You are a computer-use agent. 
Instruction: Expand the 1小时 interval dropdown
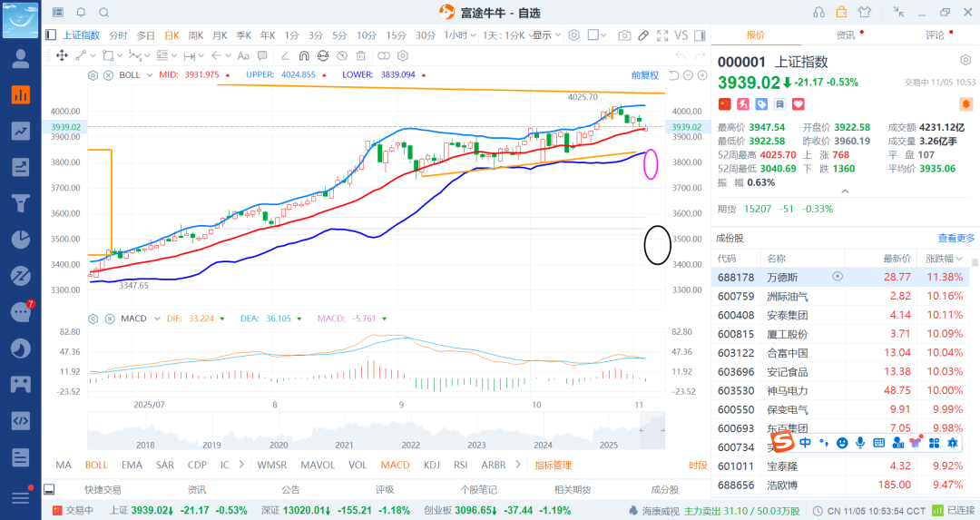460,35
